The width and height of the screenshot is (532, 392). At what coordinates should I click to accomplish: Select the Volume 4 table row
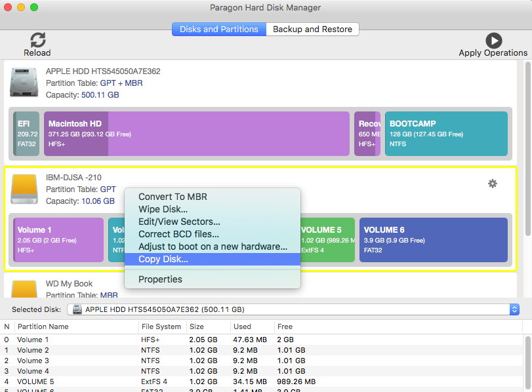261,371
